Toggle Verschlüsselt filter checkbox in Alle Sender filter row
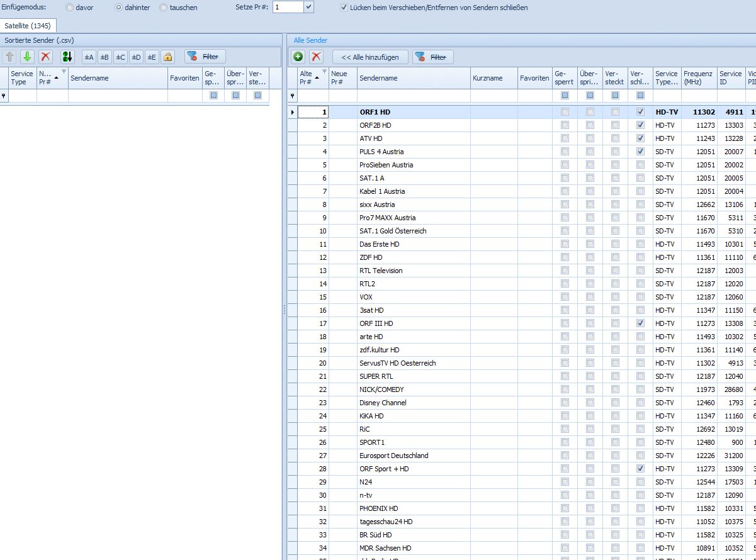Viewport: 756px width, 560px height. 640,96
